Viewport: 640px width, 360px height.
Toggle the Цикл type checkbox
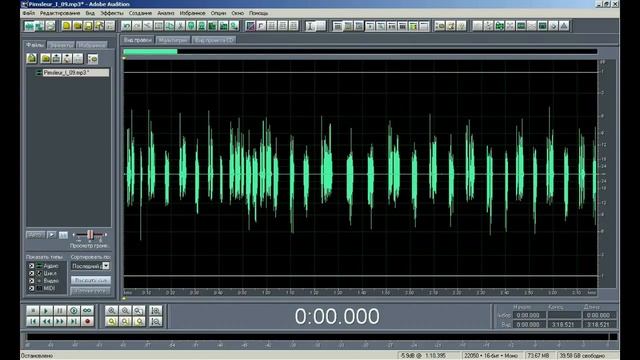31,273
